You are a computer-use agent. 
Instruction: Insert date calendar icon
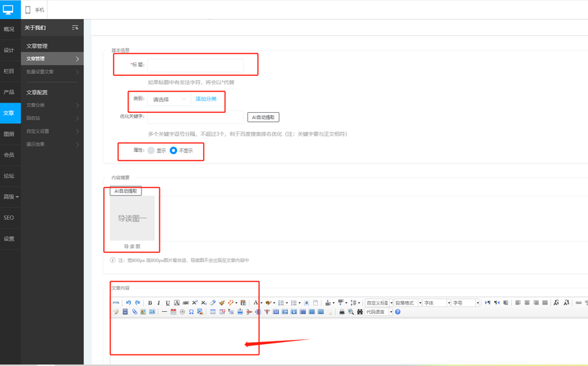coord(173,312)
